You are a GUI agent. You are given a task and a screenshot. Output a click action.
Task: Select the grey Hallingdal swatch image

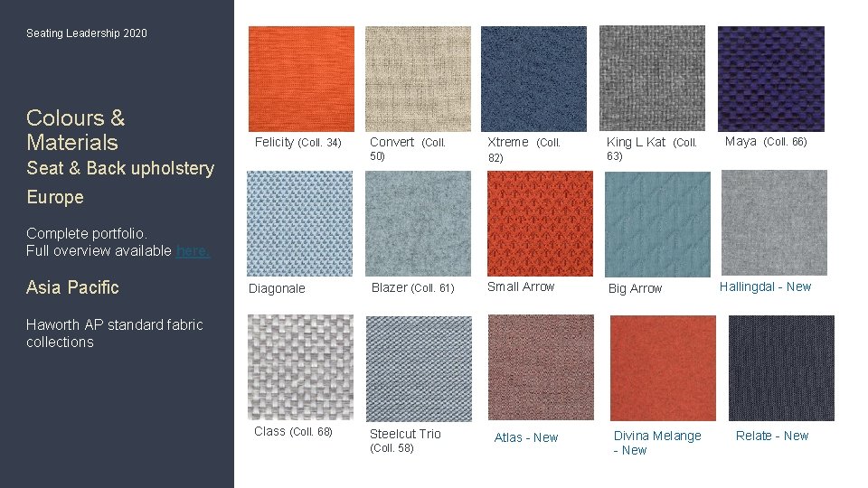pyautogui.click(x=775, y=222)
